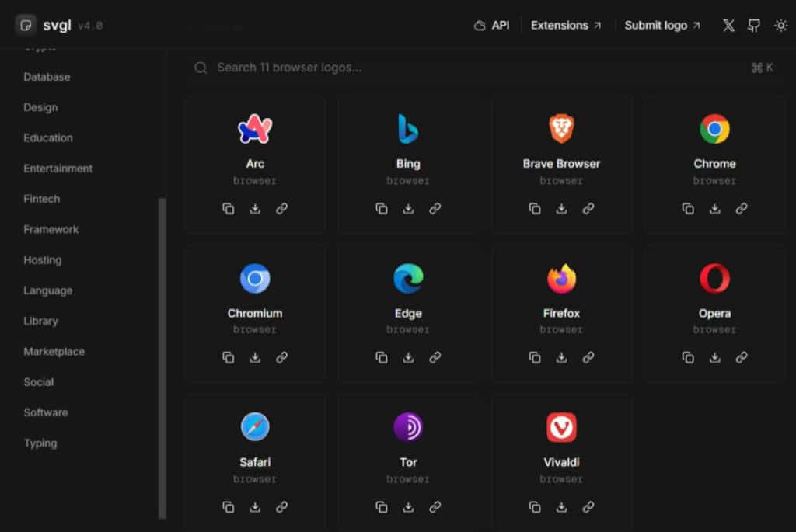The height and width of the screenshot is (532, 796).
Task: Download the Chrome logo
Action: (715, 208)
